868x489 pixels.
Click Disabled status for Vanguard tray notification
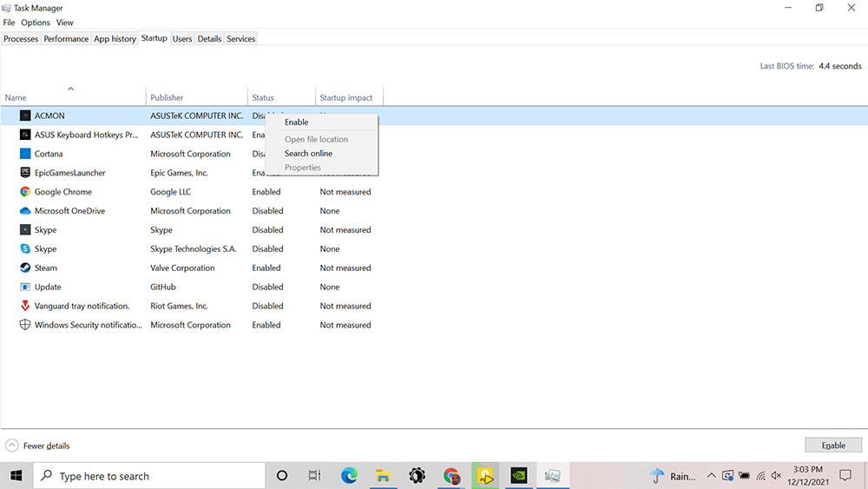click(x=268, y=306)
